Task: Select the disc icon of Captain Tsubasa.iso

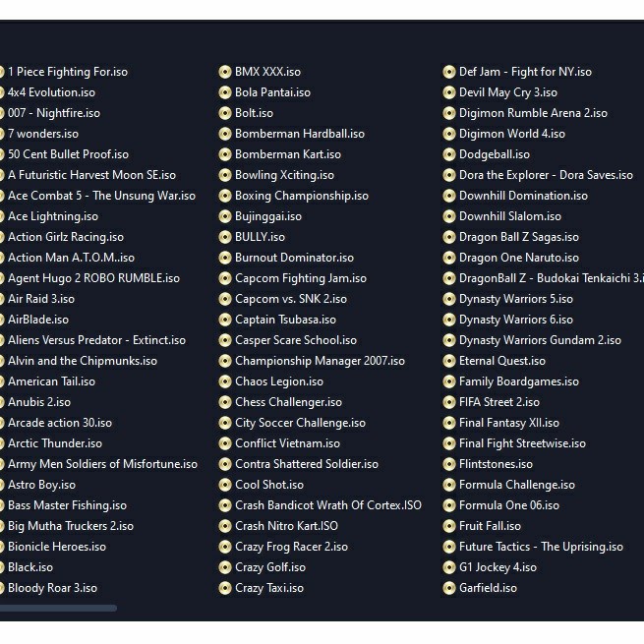Action: pyautogui.click(x=224, y=320)
